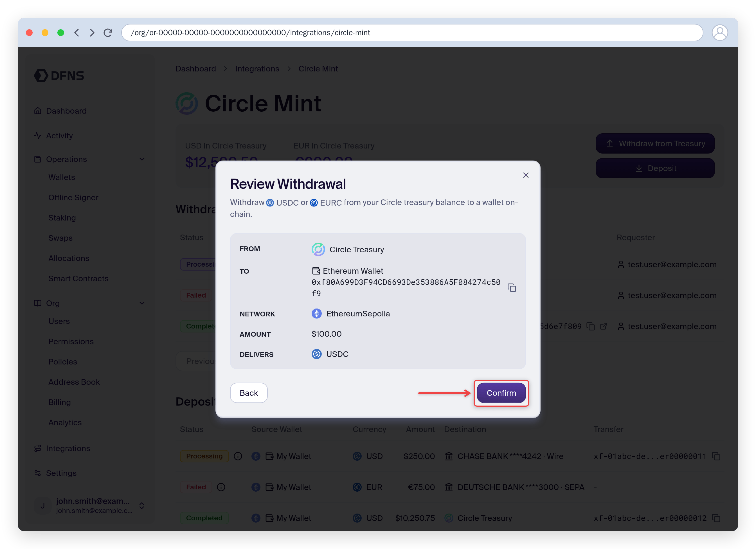
Task: Open Analytics page
Action: coord(65,422)
